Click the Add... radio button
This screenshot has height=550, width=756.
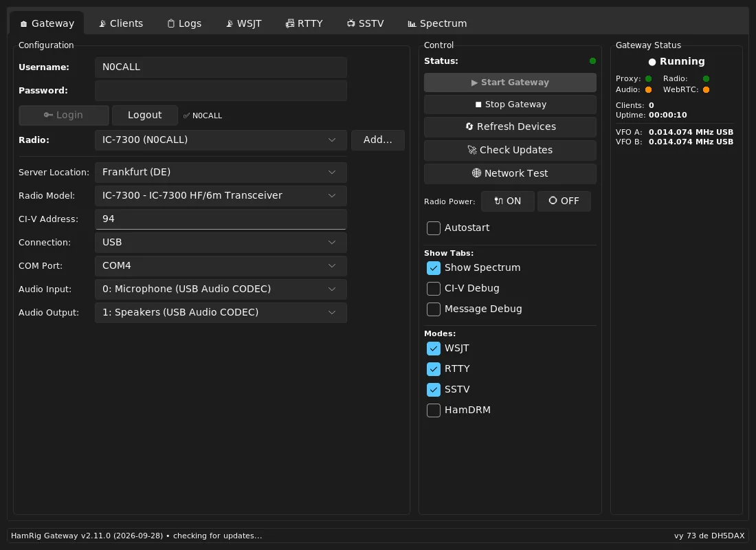(x=377, y=140)
